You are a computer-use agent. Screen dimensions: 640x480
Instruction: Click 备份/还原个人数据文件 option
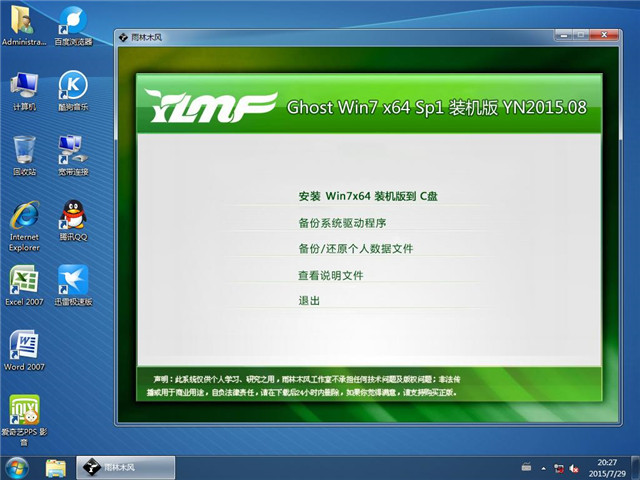[x=356, y=249]
